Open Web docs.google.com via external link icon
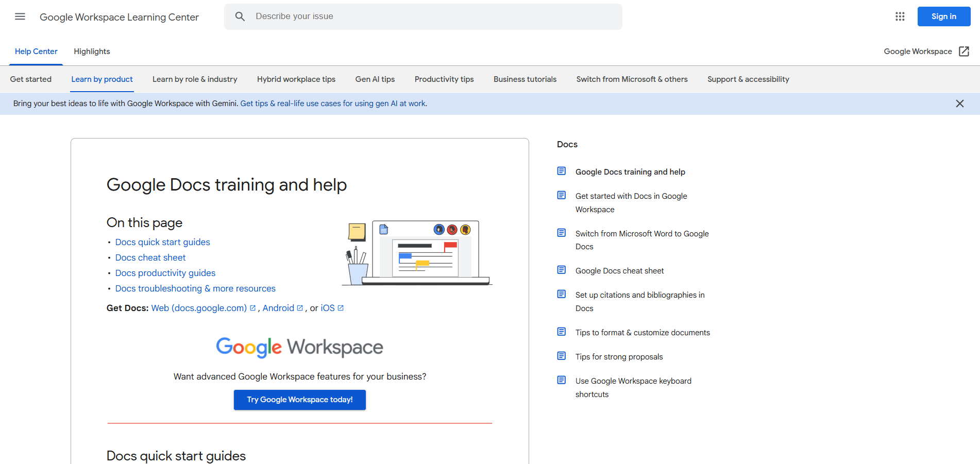 (252, 307)
